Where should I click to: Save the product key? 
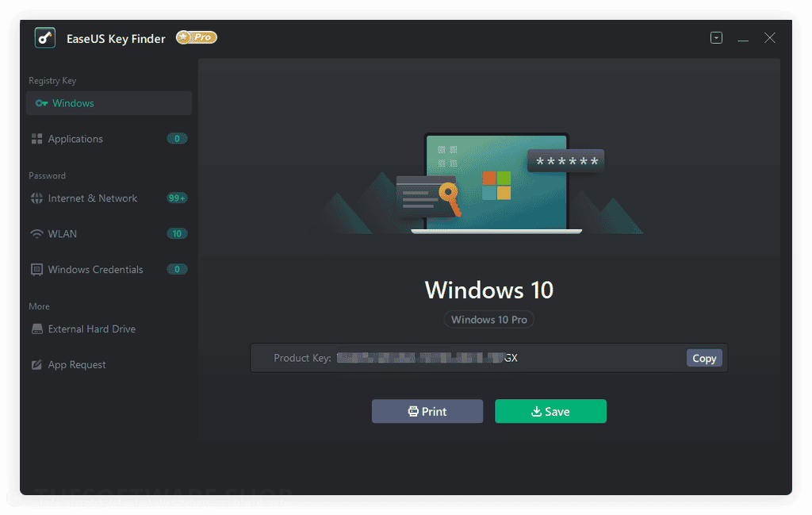550,411
